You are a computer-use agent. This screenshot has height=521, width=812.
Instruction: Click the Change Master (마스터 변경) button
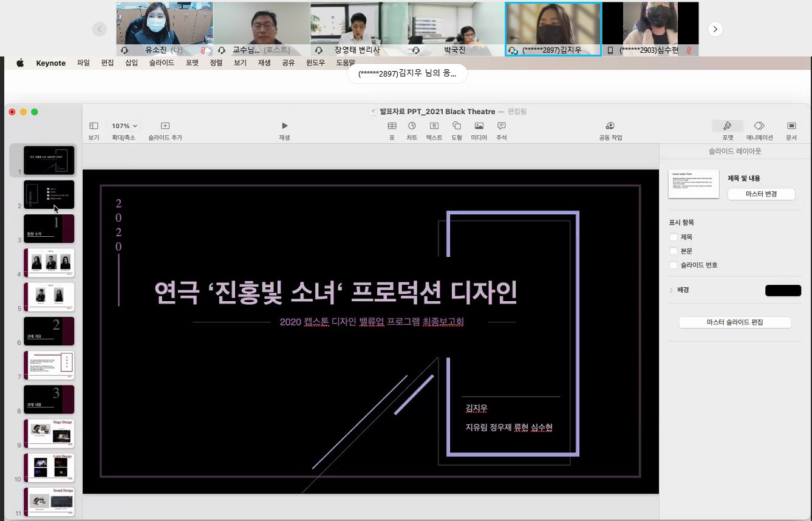(761, 194)
